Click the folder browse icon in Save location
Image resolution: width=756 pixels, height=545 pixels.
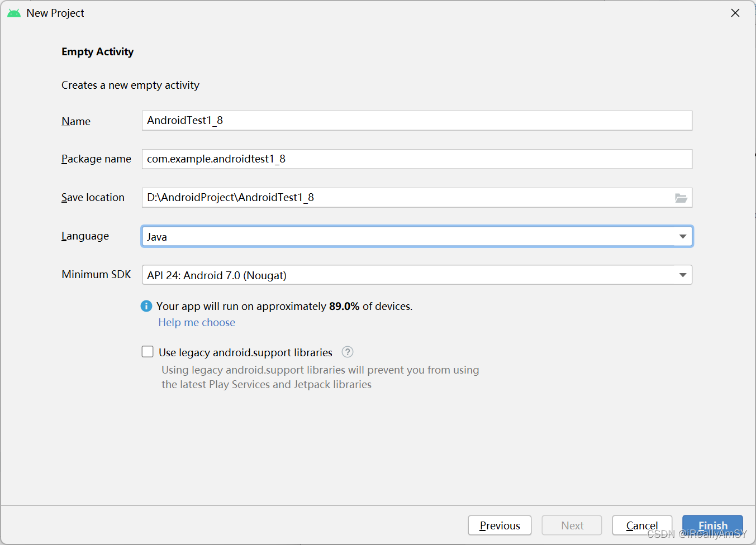[x=681, y=198]
